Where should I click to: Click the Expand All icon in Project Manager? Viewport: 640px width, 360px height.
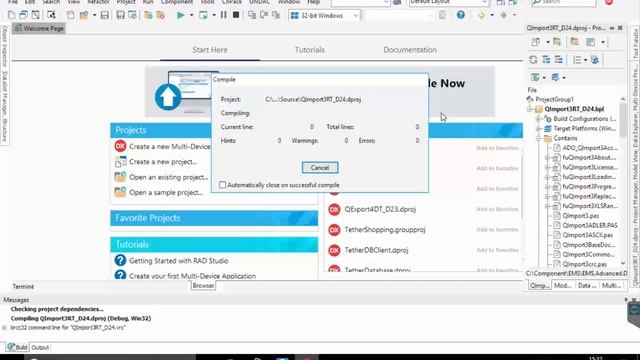point(546,60)
